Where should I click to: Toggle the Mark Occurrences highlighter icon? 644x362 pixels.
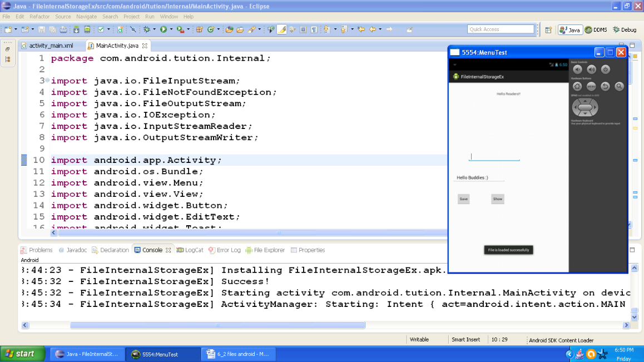[x=282, y=29]
